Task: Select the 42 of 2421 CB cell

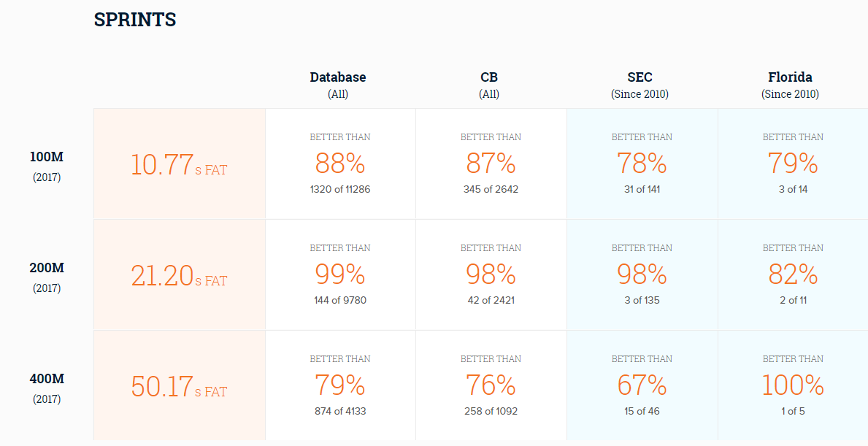Action: coord(491,275)
